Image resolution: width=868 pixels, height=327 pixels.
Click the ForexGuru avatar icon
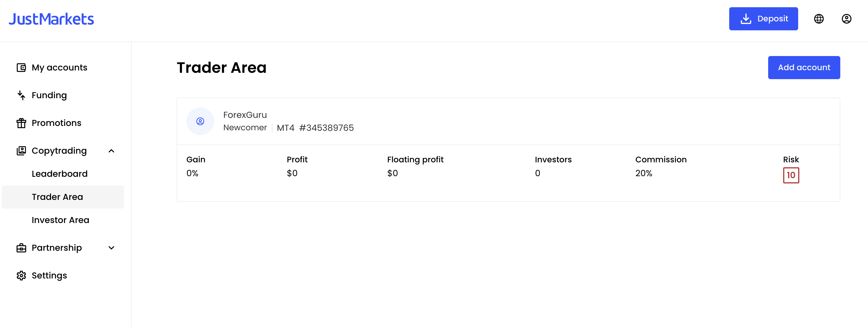(200, 121)
